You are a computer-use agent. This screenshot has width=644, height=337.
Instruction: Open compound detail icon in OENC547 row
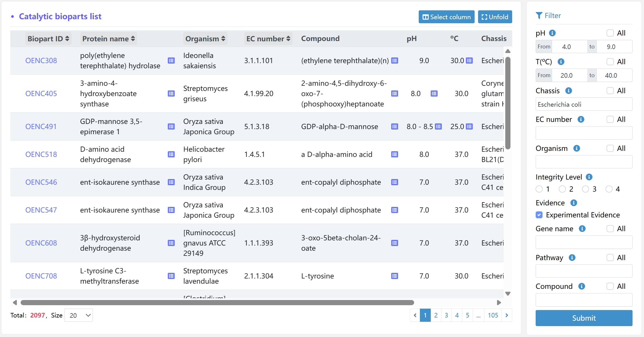(395, 210)
